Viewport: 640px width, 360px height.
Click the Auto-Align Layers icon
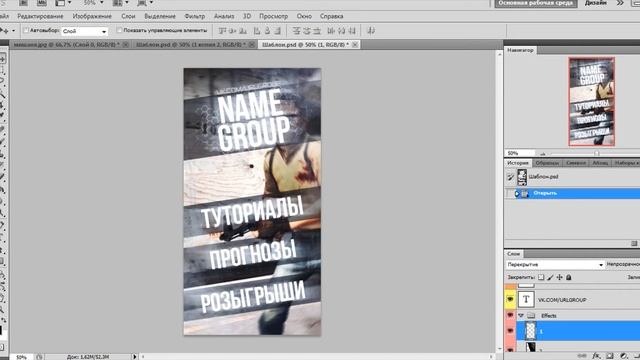point(371,31)
